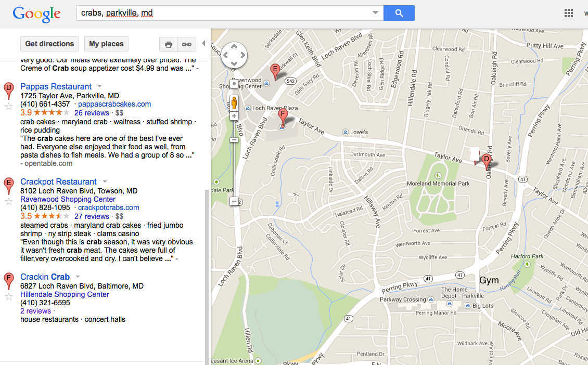The height and width of the screenshot is (365, 588).
Task: Open the search box suggestions dropdown arrow
Action: (376, 13)
